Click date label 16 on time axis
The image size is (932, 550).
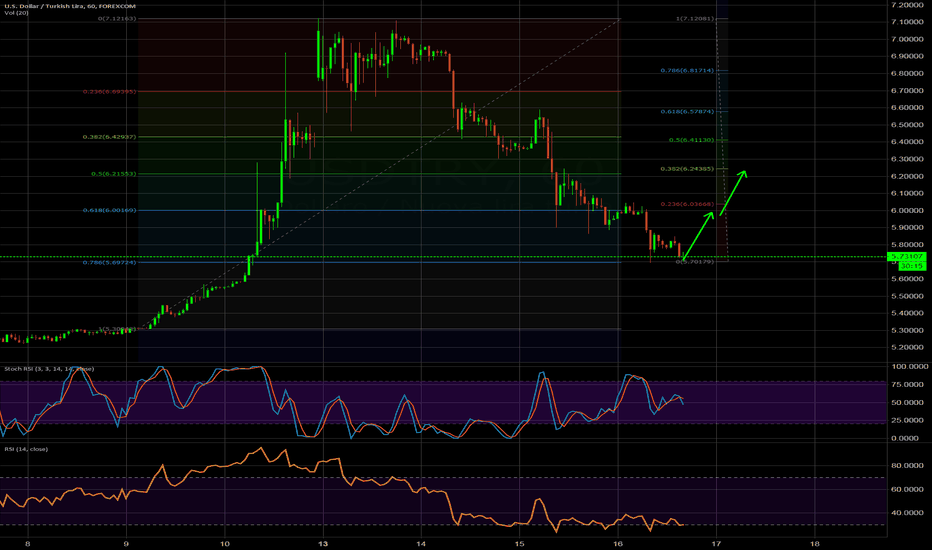618,543
